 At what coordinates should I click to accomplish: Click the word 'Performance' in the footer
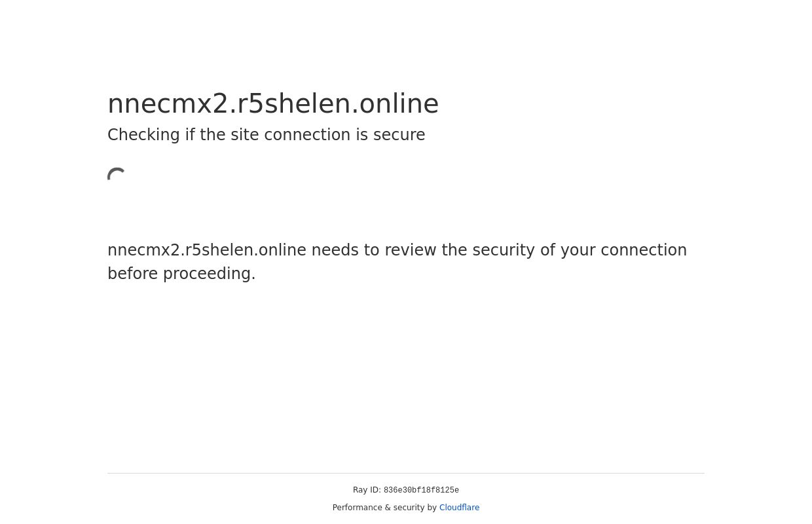click(x=357, y=508)
